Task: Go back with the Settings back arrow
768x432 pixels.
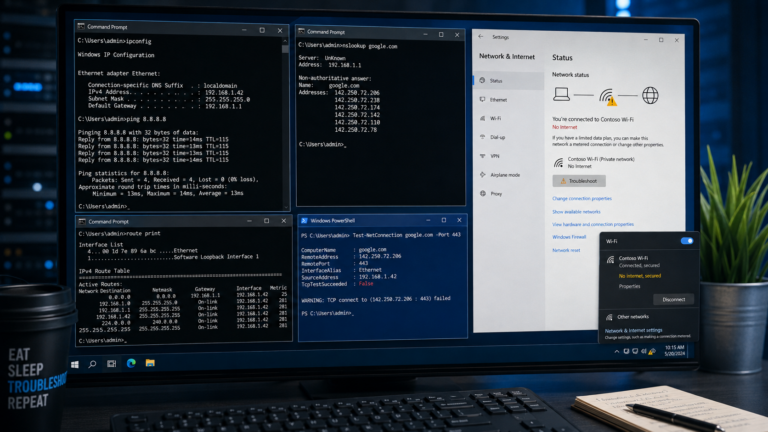Action: click(x=481, y=37)
